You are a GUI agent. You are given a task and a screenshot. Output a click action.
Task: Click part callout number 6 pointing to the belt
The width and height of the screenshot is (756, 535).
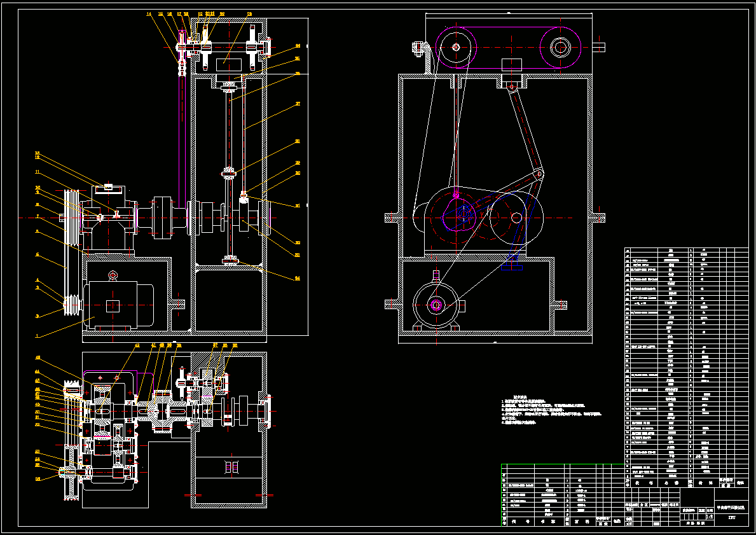[37, 254]
